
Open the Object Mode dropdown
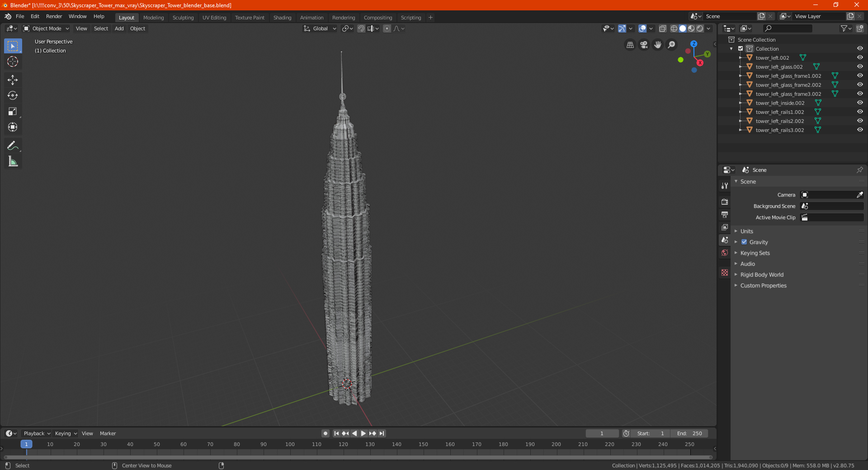pyautogui.click(x=46, y=28)
